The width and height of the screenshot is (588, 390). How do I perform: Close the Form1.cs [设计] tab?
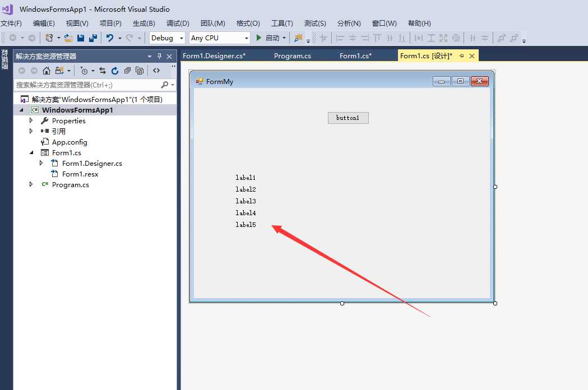pos(472,56)
